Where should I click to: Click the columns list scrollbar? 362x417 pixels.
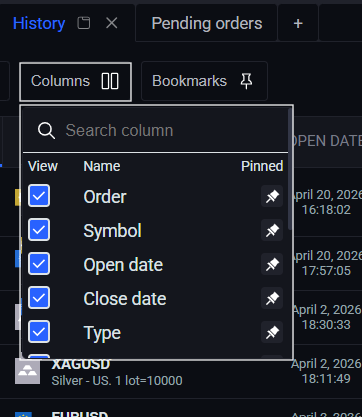click(290, 169)
